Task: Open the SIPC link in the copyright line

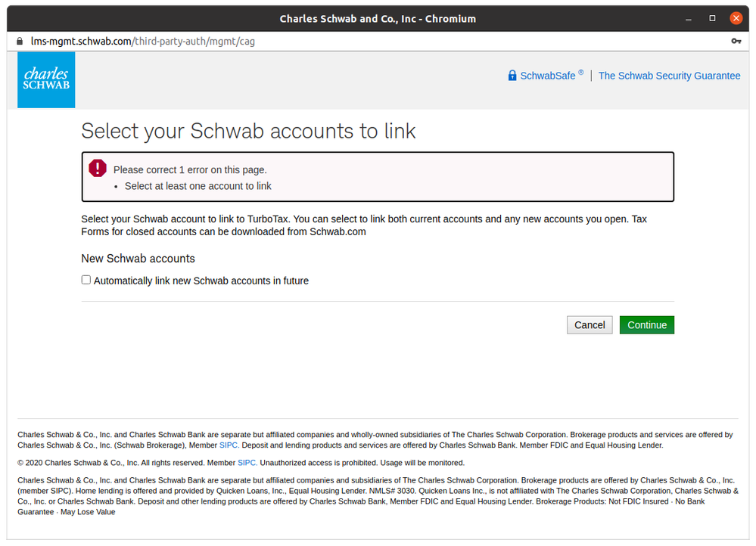Action: (247, 463)
